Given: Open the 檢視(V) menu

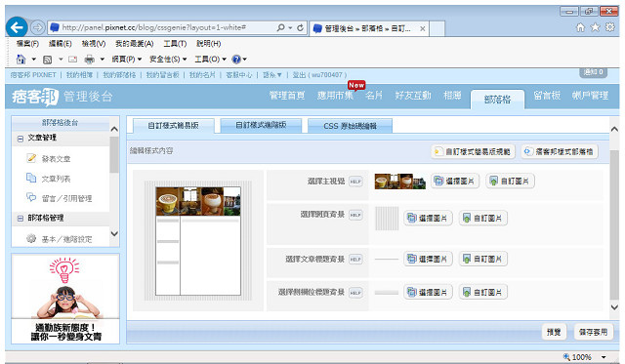Looking at the screenshot, I should tap(94, 43).
